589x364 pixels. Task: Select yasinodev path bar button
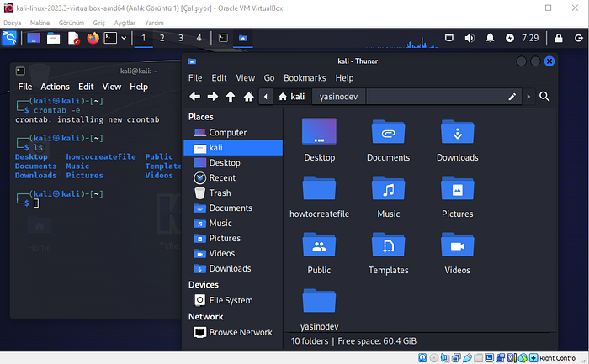[338, 97]
